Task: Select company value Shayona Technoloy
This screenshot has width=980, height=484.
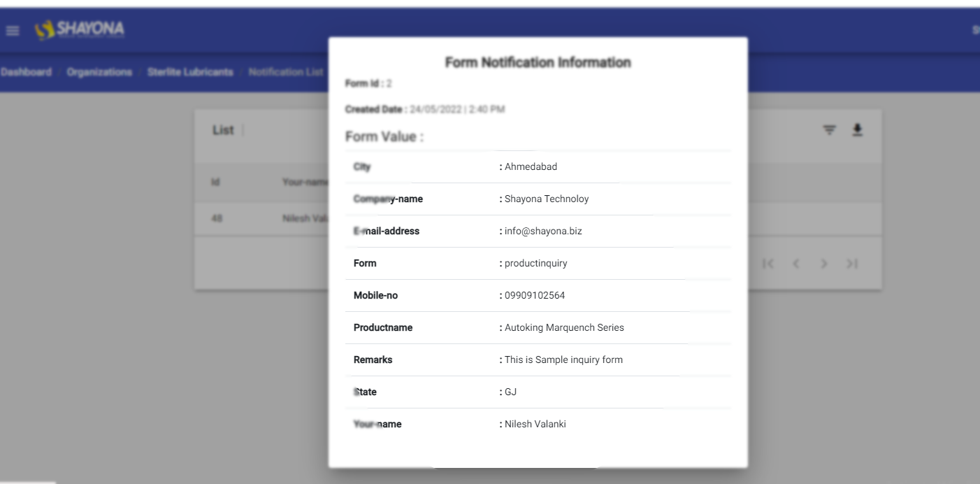Action: (547, 199)
